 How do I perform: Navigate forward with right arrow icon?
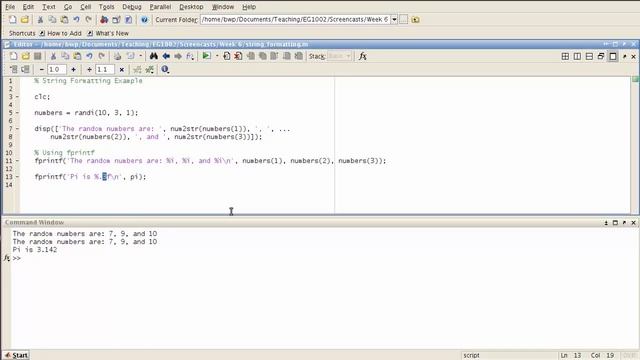(178, 56)
